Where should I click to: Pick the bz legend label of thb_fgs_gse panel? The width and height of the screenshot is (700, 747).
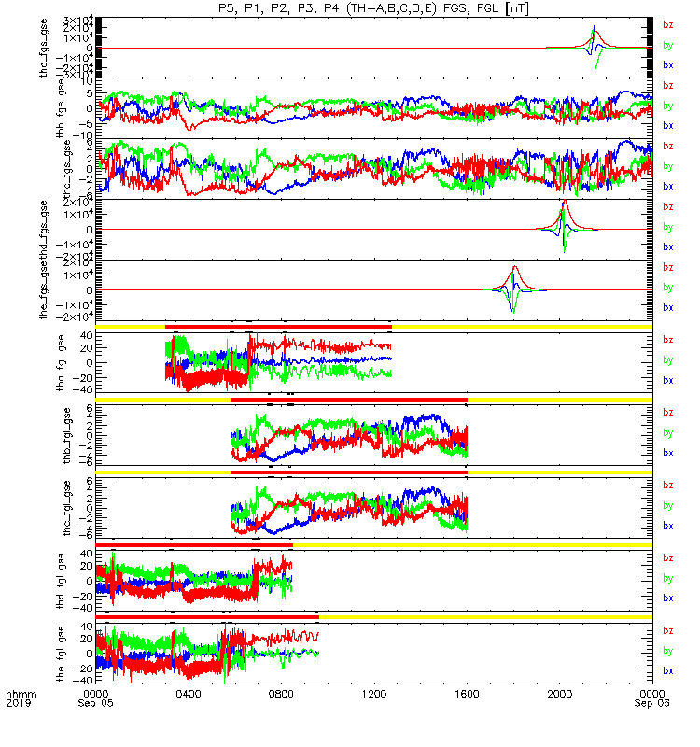[x=668, y=85]
